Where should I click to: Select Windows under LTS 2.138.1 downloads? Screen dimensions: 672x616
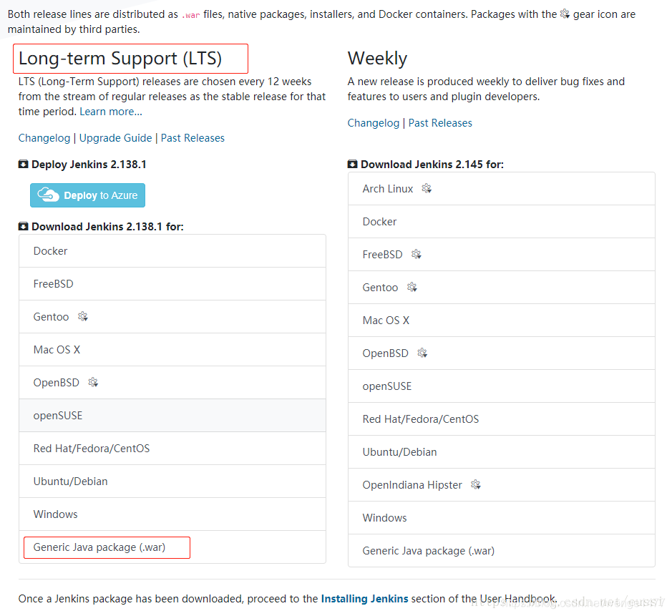172,514
